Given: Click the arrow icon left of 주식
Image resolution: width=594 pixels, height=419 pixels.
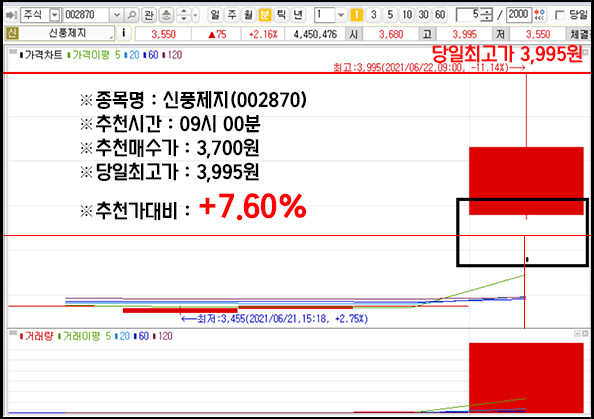Looking at the screenshot, I should click(12, 15).
